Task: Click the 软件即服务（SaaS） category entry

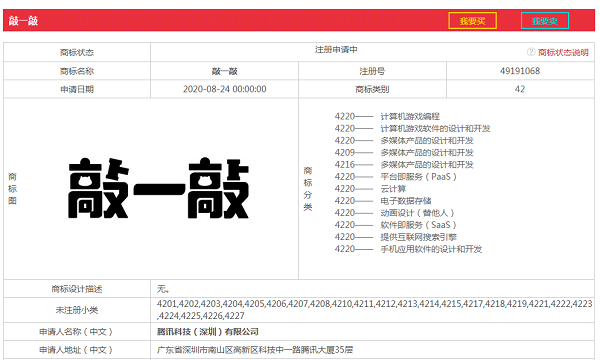Action: click(x=419, y=225)
